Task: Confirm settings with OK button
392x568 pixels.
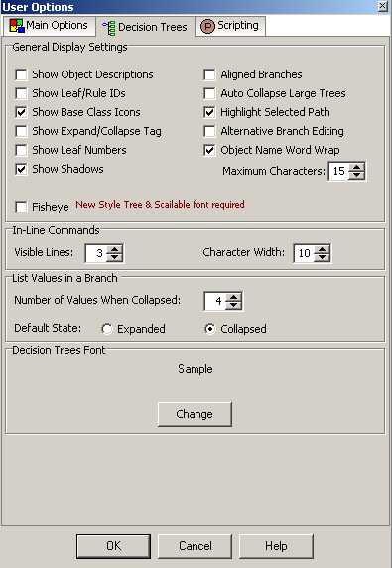Action: click(x=113, y=546)
